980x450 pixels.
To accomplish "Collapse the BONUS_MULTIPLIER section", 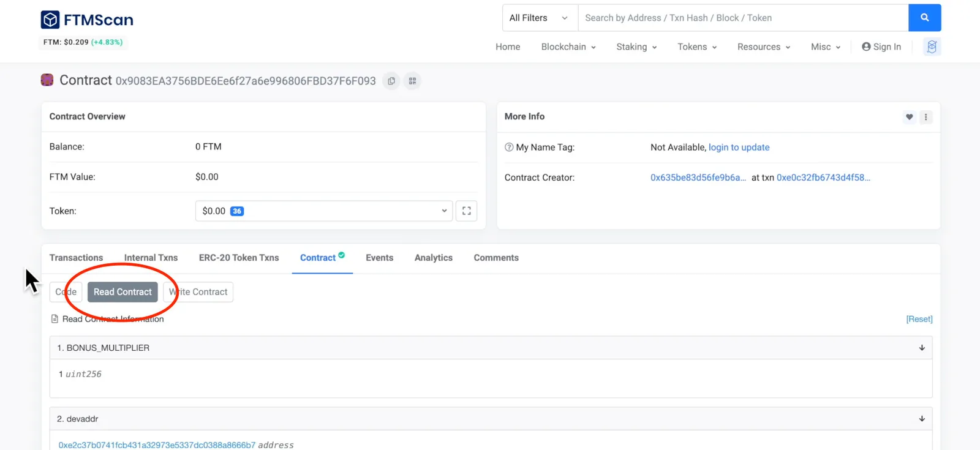I will [x=491, y=348].
